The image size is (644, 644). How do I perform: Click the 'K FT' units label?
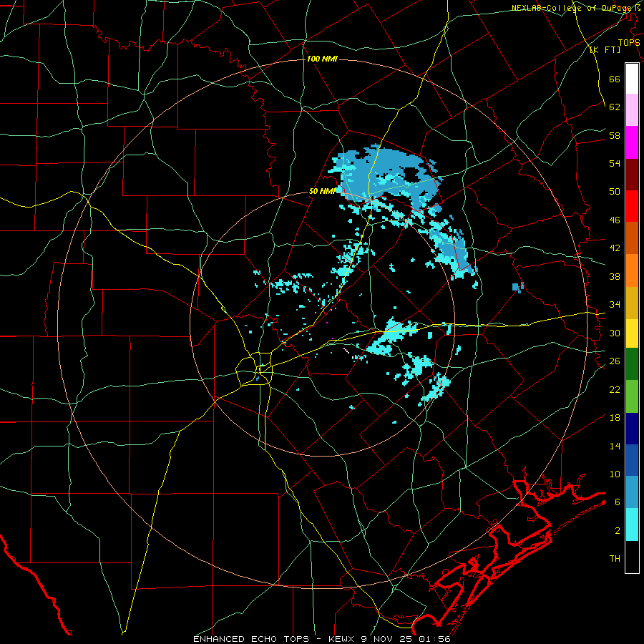pos(605,49)
